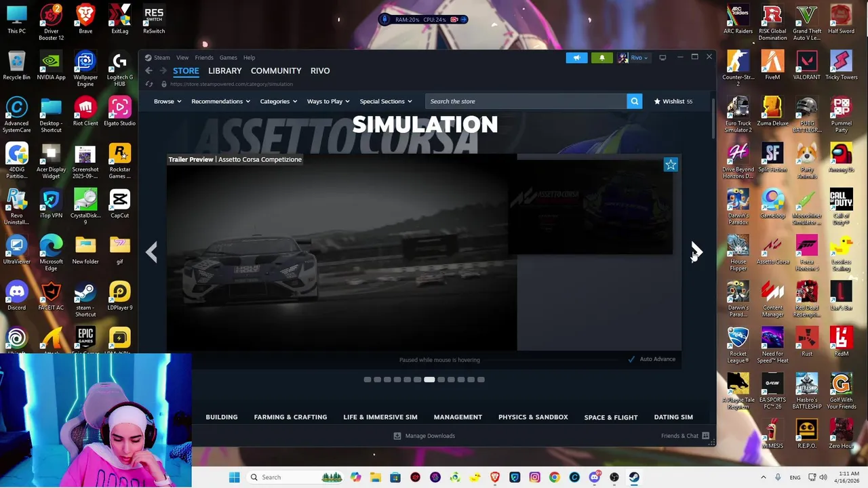This screenshot has height=488, width=868.
Task: Open Steam announcements megaphone icon
Action: tap(576, 58)
